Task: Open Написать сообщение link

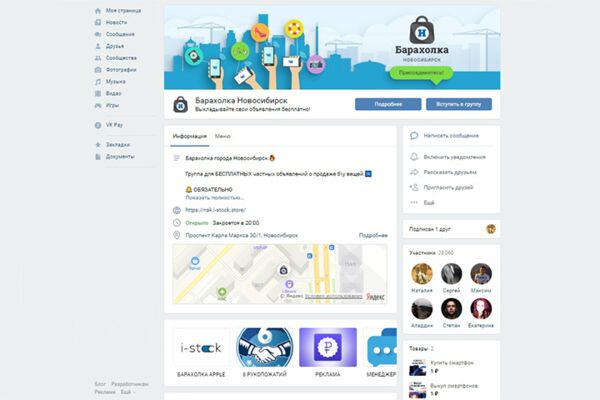Action: [x=451, y=136]
